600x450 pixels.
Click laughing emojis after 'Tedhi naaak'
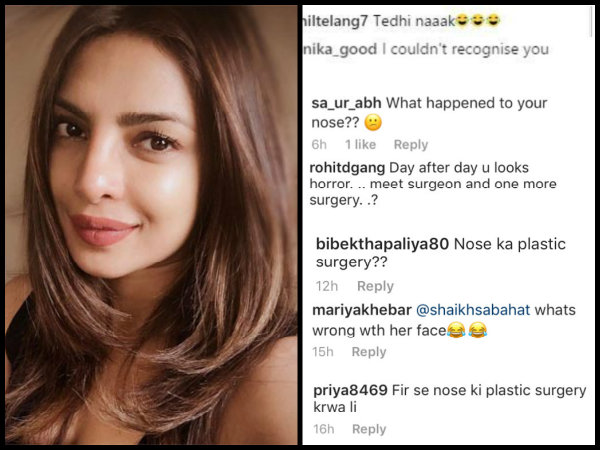pos(481,19)
